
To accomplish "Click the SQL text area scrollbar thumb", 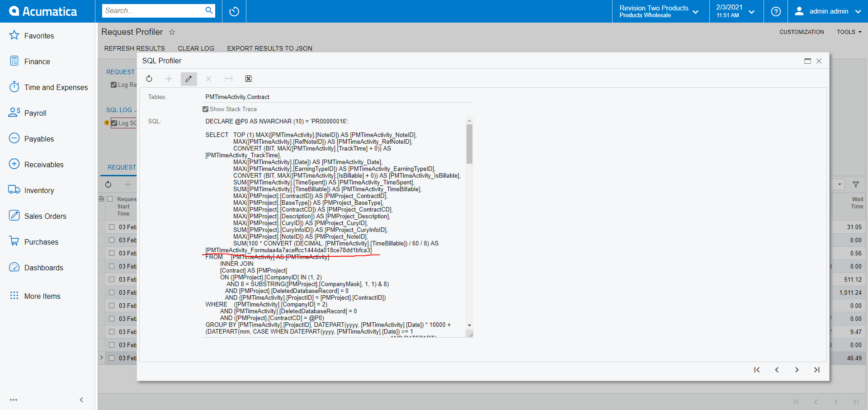I will click(469, 144).
